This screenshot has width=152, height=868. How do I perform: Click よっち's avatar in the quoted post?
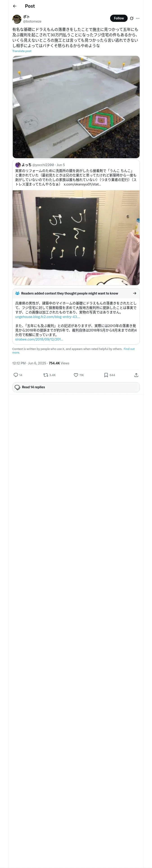[18, 165]
